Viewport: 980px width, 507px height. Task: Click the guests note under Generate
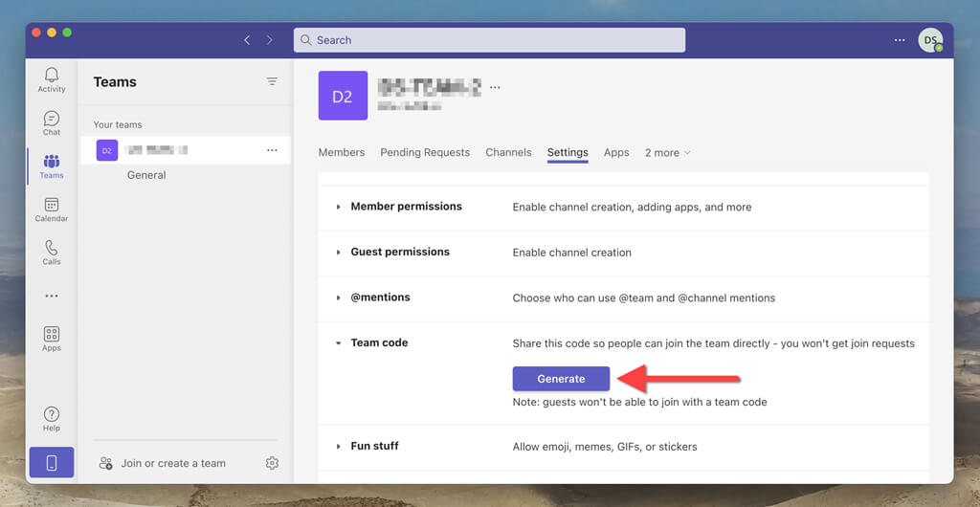click(639, 402)
